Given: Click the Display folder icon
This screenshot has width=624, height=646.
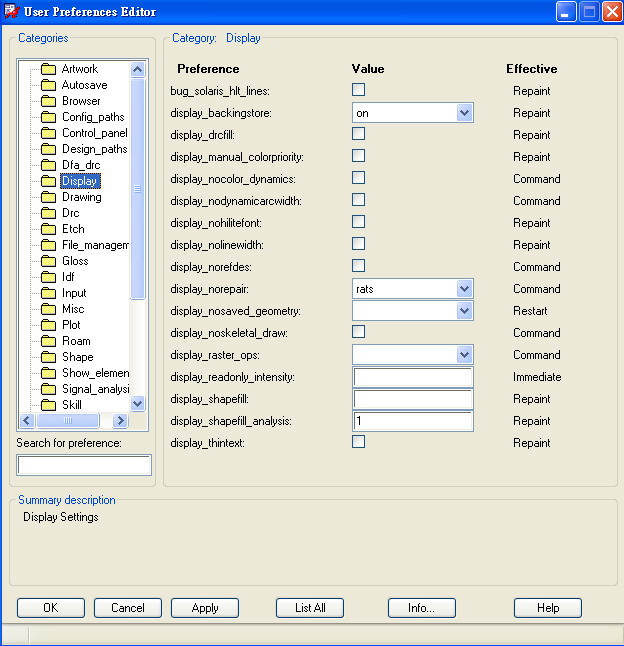Looking at the screenshot, I should point(48,181).
